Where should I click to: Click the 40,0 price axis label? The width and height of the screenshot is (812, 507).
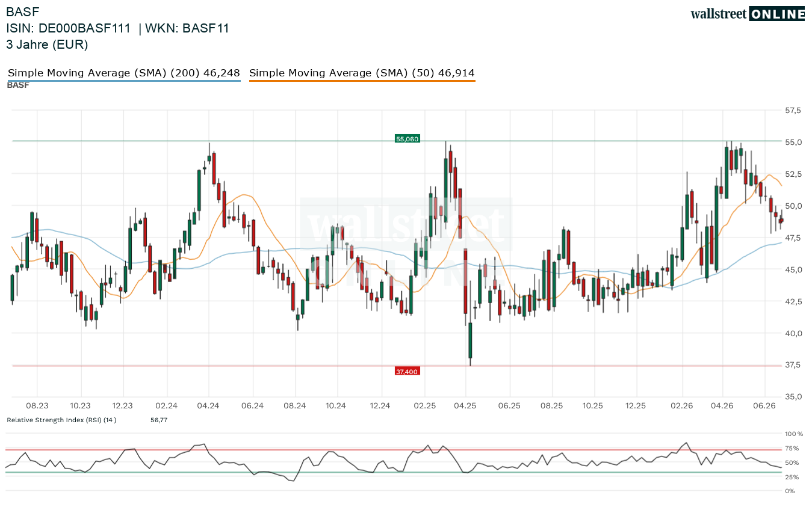(793, 333)
